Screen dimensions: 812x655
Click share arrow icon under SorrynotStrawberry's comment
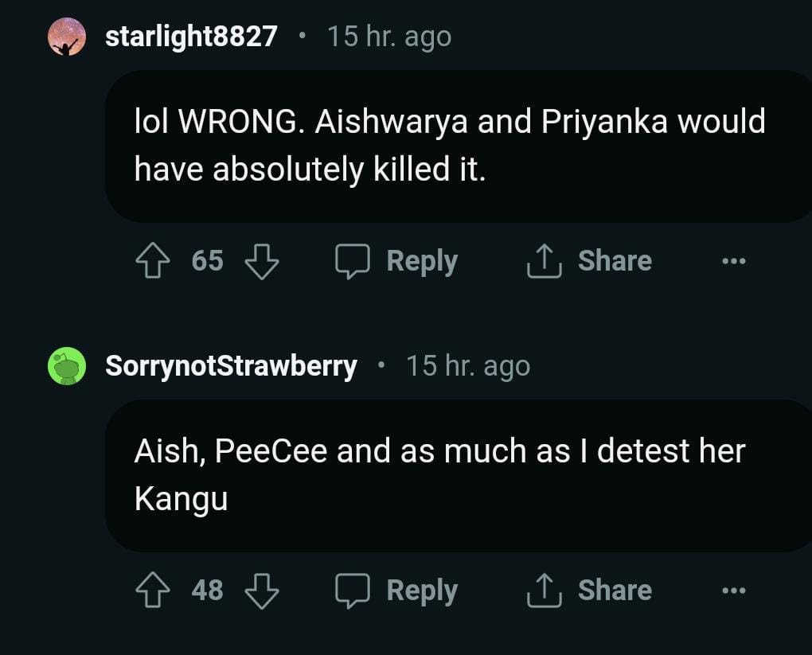click(545, 591)
